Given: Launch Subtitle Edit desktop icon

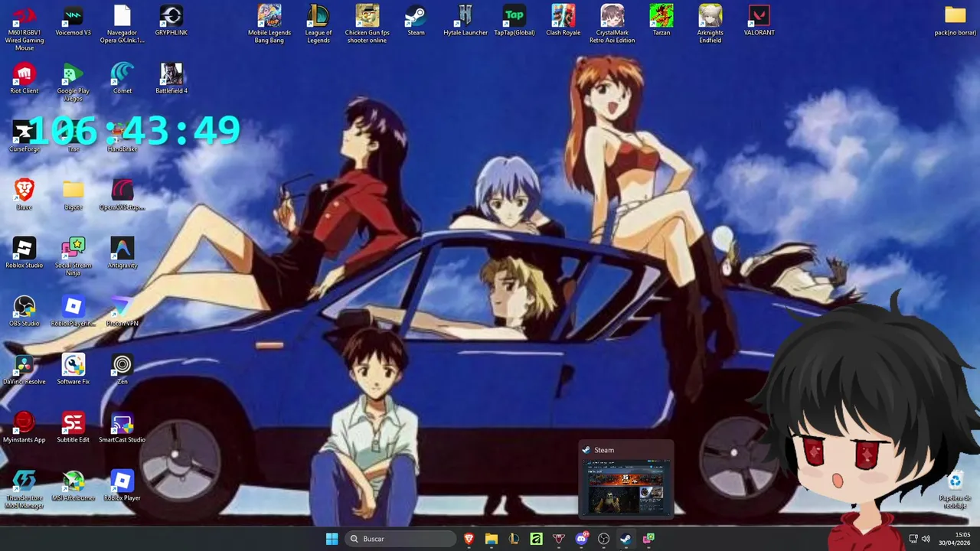Looking at the screenshot, I should click(73, 429).
